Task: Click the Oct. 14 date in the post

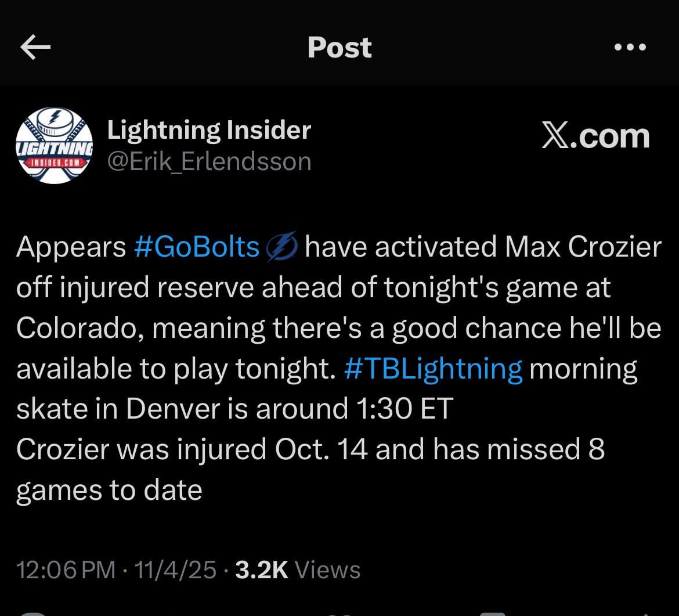Action: [329, 450]
